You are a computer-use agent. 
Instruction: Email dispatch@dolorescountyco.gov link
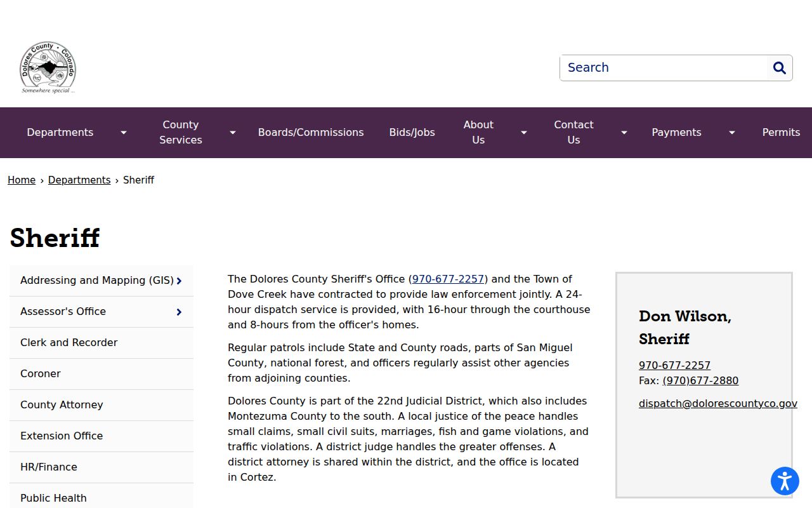(x=718, y=403)
